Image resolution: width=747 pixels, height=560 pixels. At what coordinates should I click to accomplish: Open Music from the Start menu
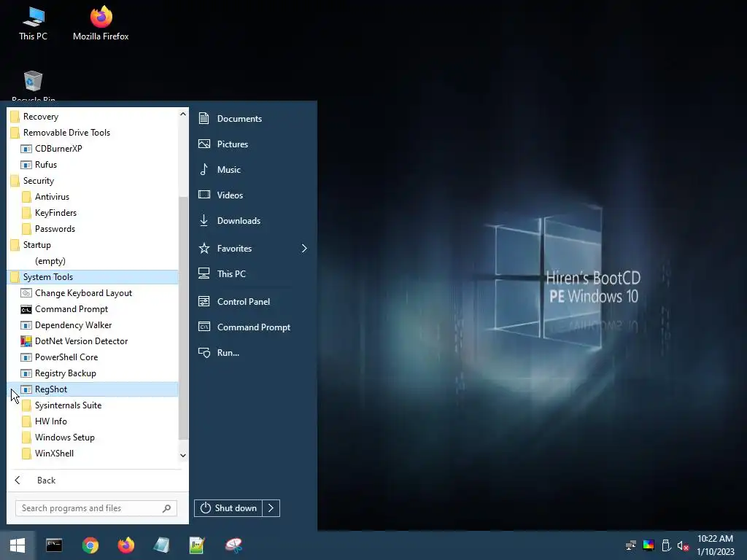[253, 169]
